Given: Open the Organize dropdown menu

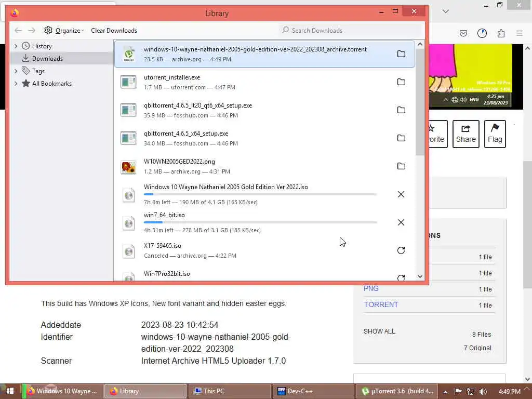Looking at the screenshot, I should (x=64, y=31).
